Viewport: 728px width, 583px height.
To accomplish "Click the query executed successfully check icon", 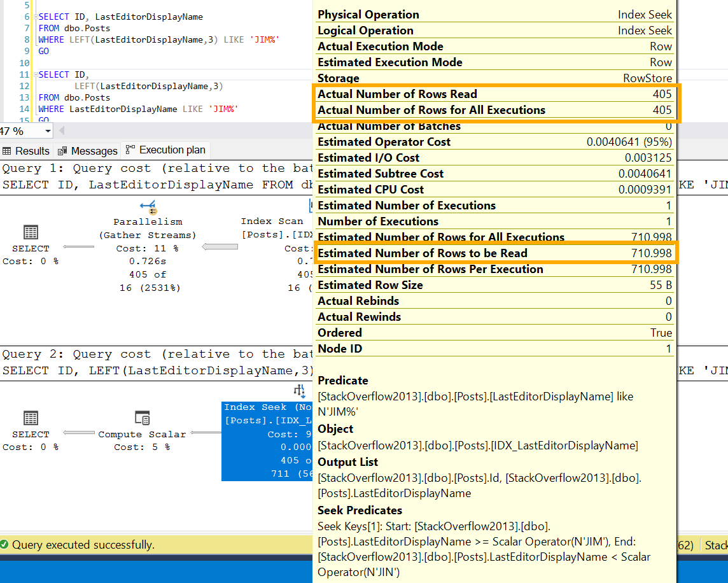I will (4, 544).
